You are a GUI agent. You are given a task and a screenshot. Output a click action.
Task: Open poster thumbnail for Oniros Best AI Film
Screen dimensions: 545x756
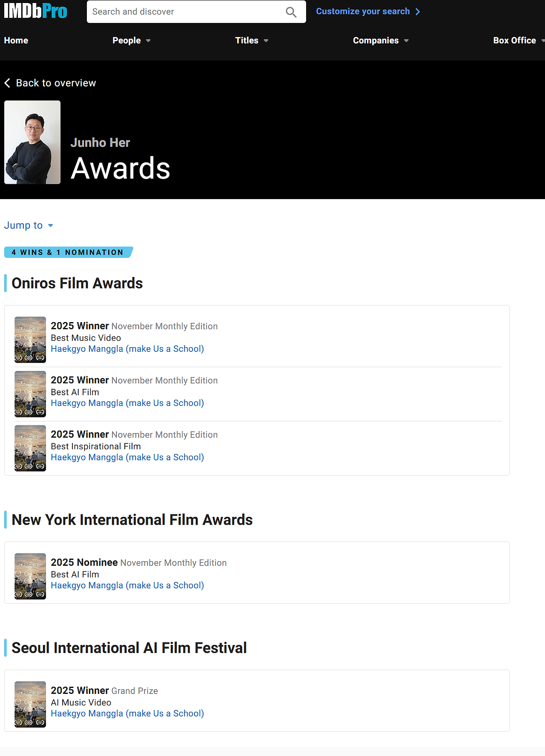click(30, 394)
